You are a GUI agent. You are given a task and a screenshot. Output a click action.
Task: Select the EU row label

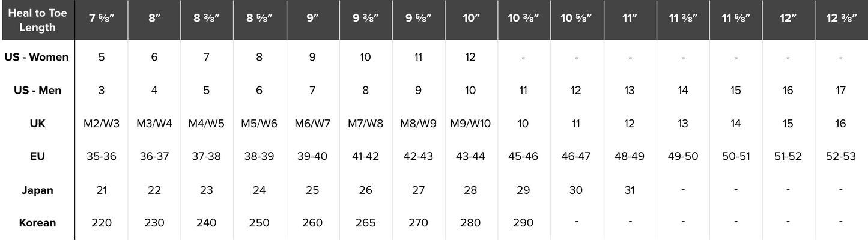coord(37,157)
